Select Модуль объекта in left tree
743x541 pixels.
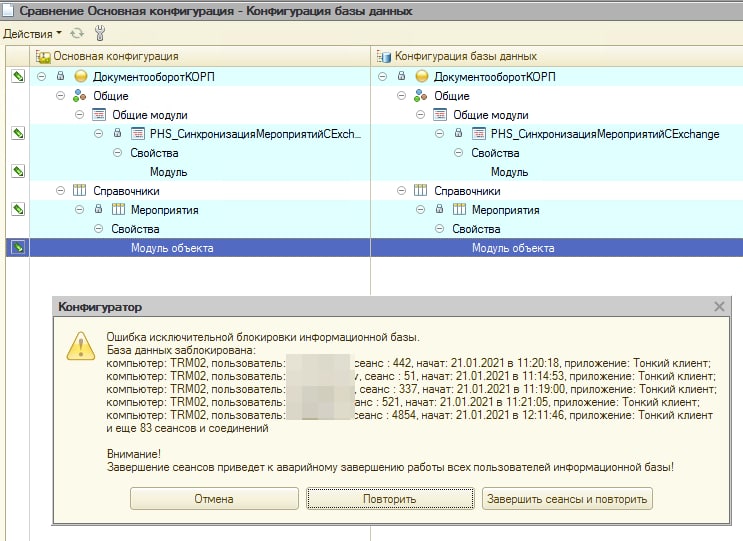[172, 248]
